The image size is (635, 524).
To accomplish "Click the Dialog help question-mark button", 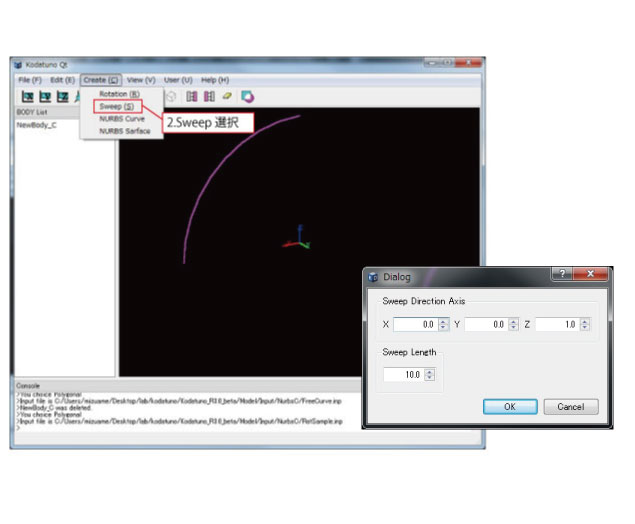I will coord(562,273).
